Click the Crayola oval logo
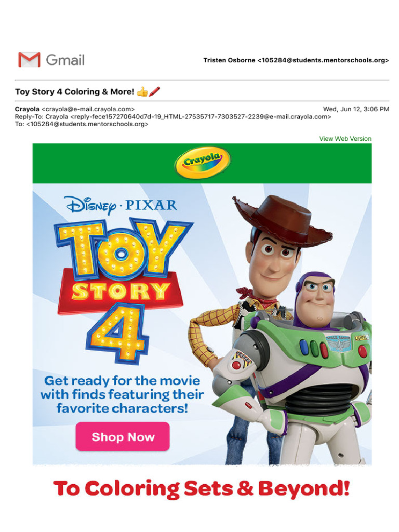399x532 pixels. coord(202,163)
